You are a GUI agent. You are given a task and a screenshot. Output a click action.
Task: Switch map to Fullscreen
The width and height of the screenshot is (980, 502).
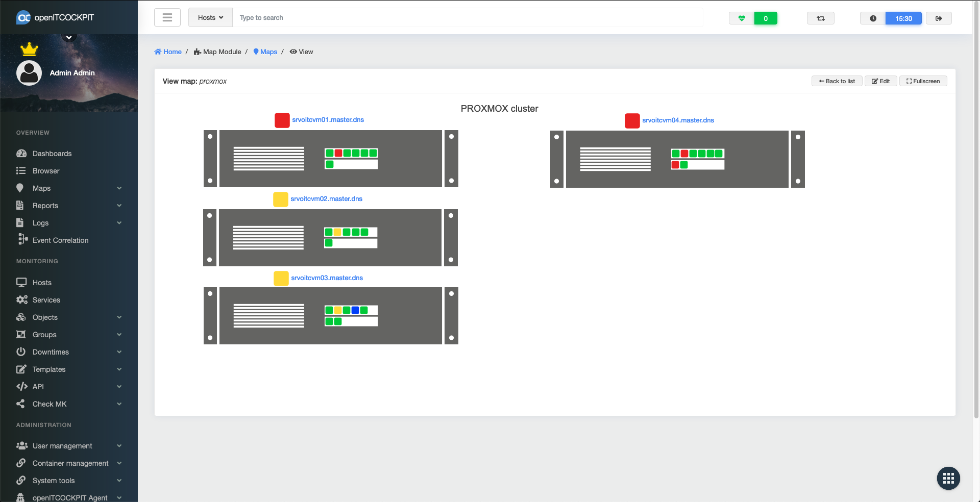click(923, 81)
